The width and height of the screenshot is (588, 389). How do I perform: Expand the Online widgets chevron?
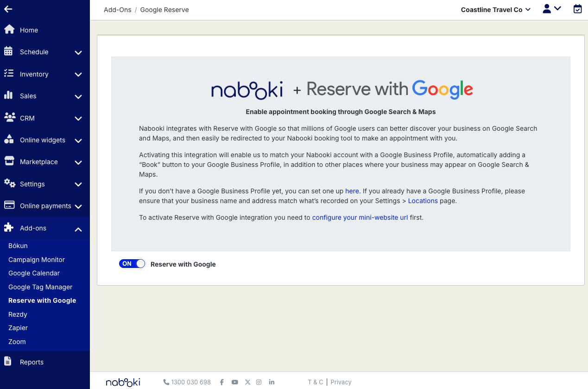(x=78, y=140)
